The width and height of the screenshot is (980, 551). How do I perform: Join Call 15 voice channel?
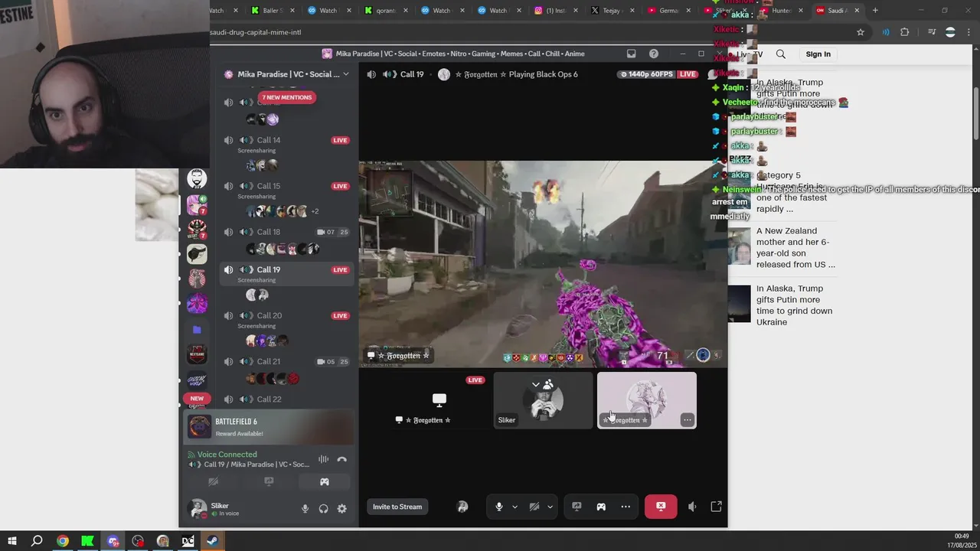tap(269, 186)
